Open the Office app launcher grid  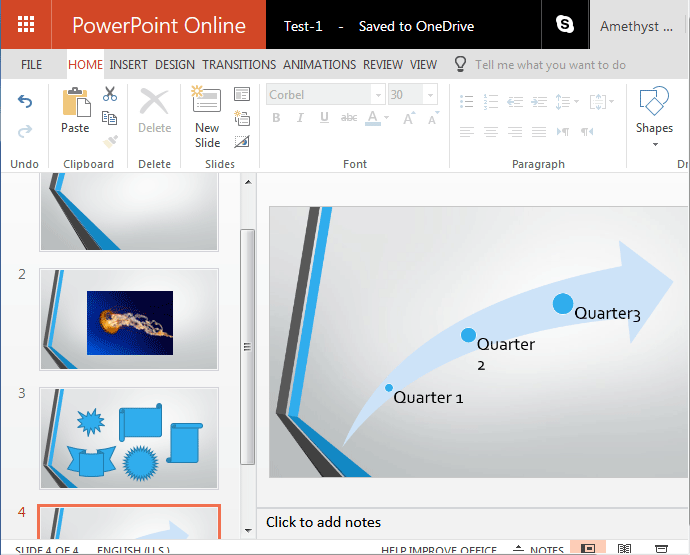(26, 25)
